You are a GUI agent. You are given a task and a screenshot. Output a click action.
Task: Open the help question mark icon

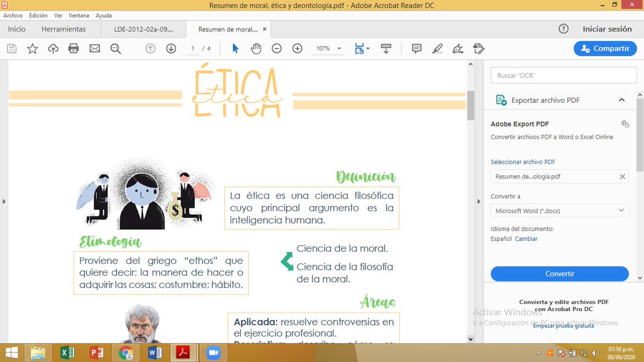tap(563, 29)
